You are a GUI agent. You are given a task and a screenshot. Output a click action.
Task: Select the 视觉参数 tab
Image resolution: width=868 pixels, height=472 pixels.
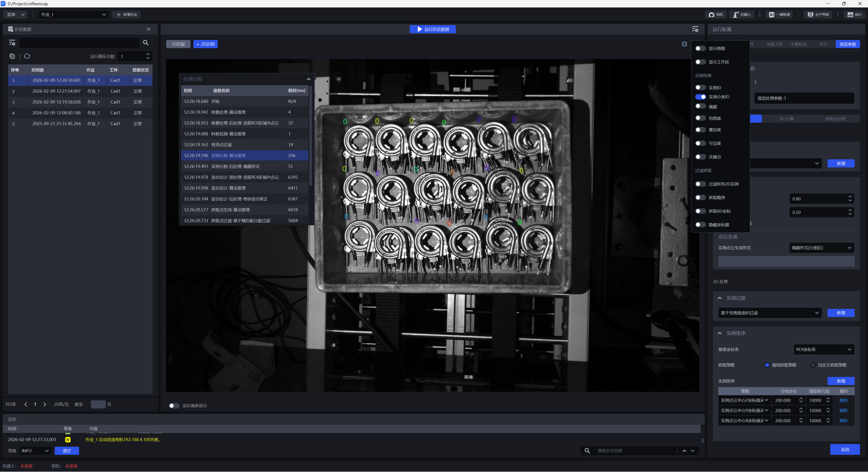(847, 44)
